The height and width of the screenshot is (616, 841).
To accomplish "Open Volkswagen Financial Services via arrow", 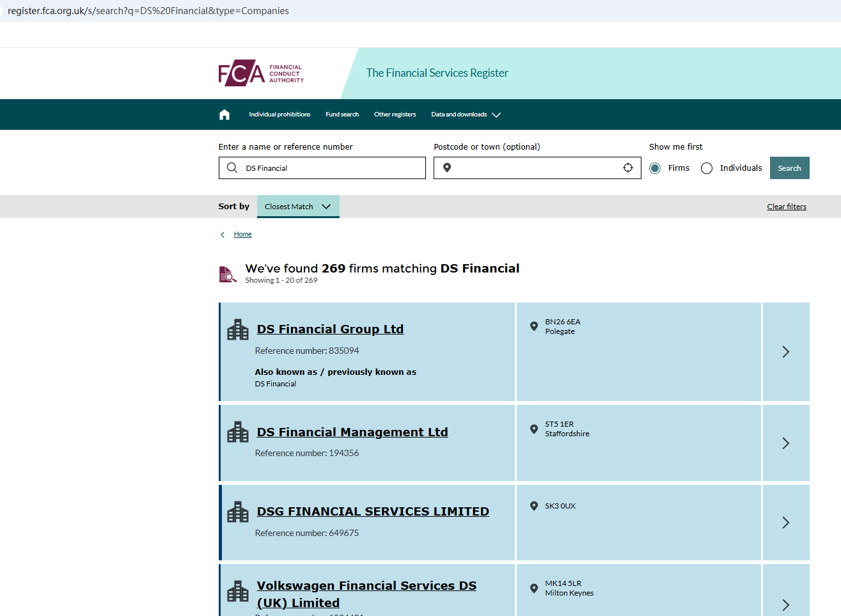I will pyautogui.click(x=786, y=604).
